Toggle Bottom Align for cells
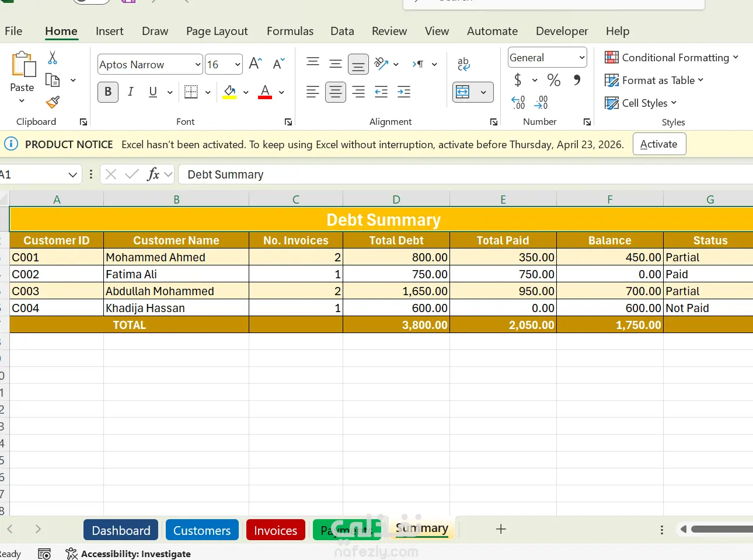 (x=358, y=64)
